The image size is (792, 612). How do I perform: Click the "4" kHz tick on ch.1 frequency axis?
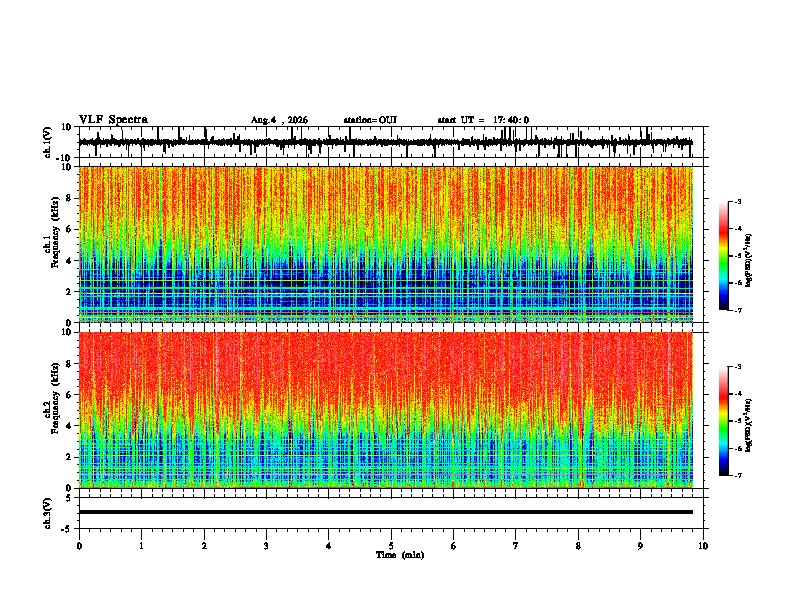[69, 261]
